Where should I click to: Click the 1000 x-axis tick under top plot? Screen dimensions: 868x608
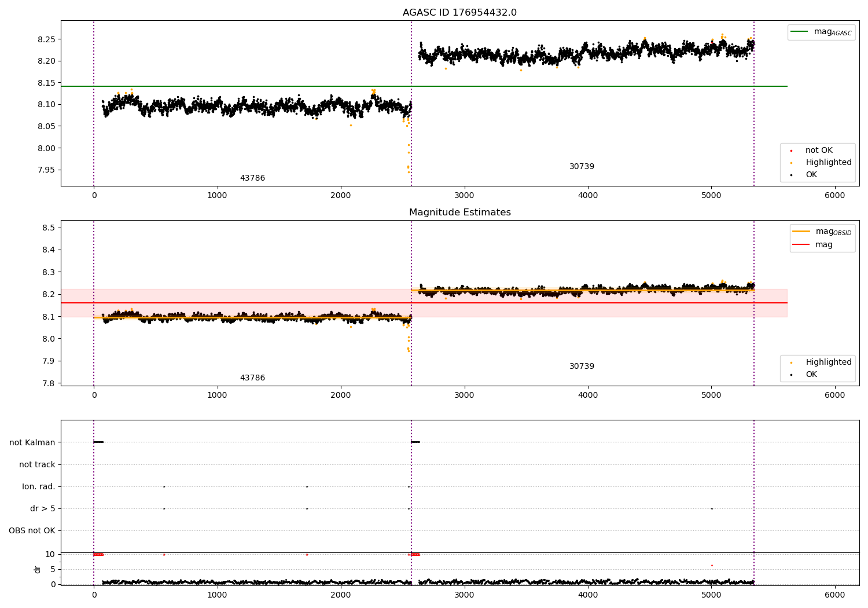(x=217, y=195)
